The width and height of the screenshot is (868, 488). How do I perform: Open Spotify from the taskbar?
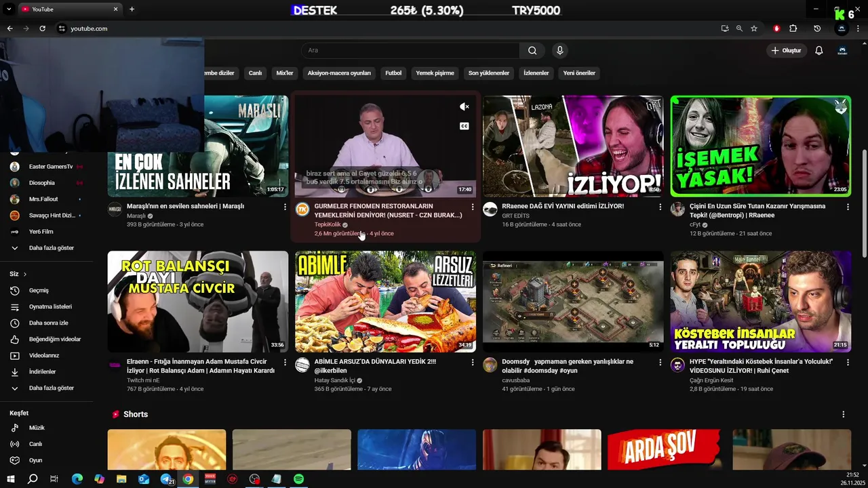click(x=298, y=479)
